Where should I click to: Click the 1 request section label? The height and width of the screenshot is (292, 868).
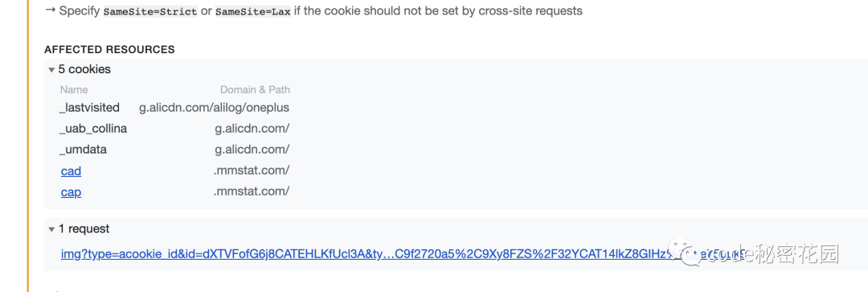pyautogui.click(x=84, y=228)
